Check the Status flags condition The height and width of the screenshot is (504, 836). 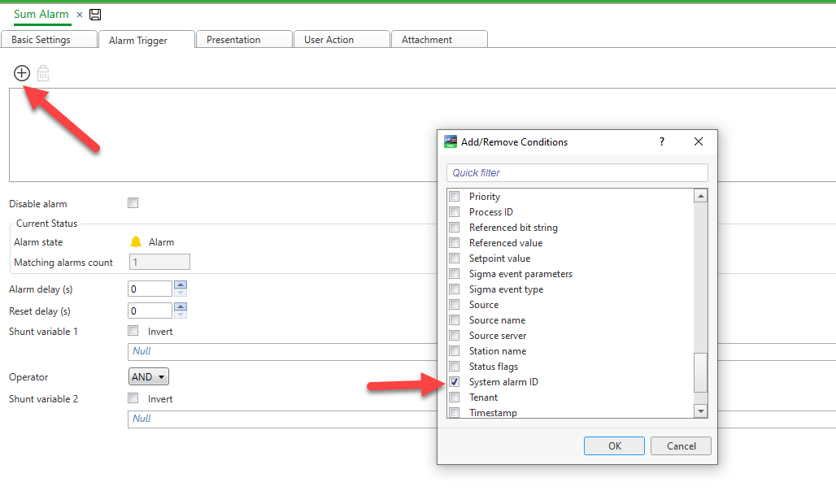click(x=455, y=366)
